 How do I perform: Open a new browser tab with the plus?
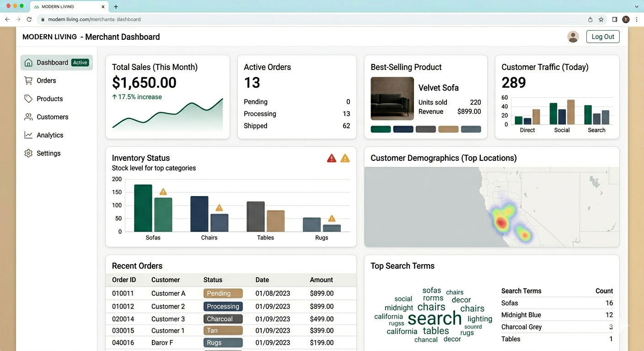pyautogui.click(x=116, y=6)
